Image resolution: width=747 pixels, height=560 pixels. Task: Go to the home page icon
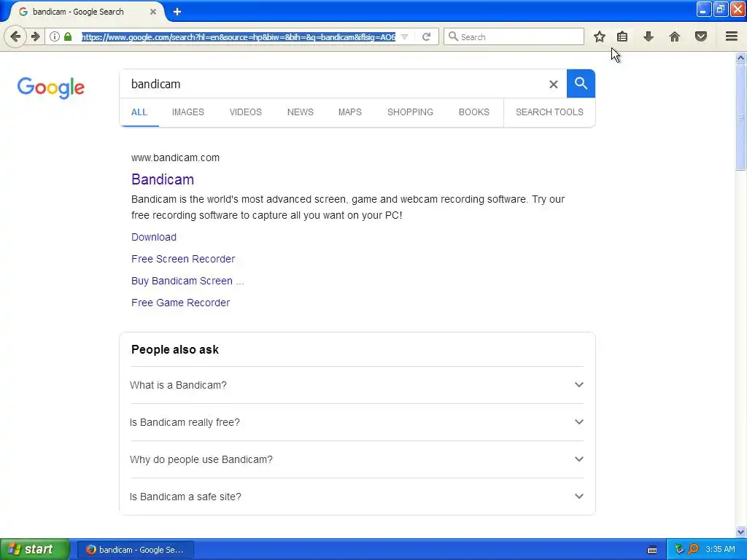click(674, 36)
